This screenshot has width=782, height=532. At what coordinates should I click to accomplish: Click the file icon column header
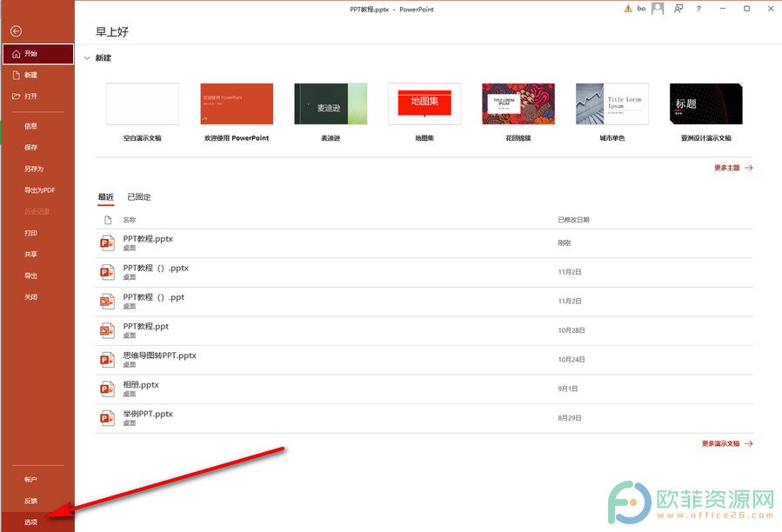point(108,220)
